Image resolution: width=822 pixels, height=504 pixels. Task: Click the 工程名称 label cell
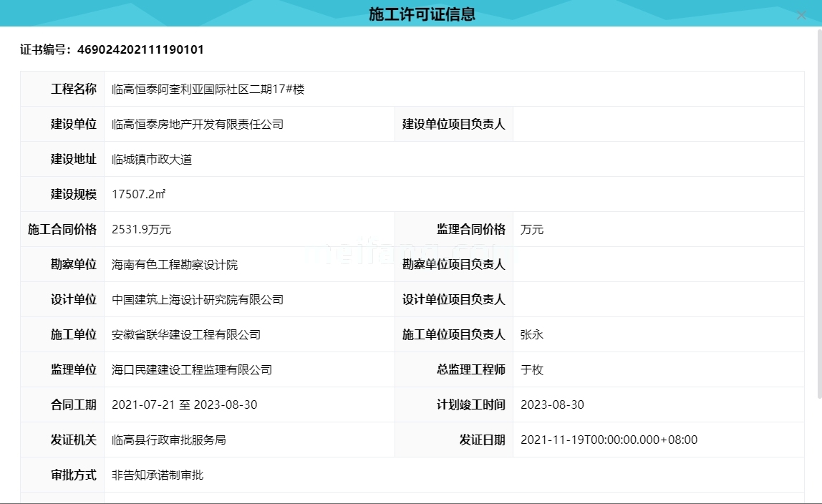(x=72, y=89)
